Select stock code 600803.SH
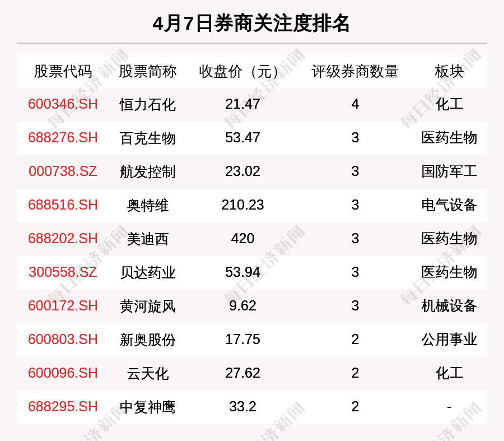 point(63,340)
